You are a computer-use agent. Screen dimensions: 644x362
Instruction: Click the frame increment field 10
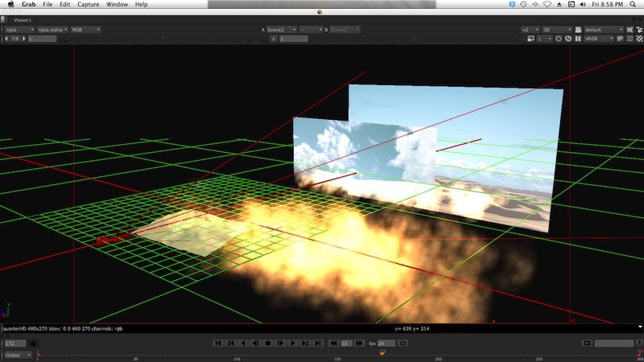click(346, 343)
